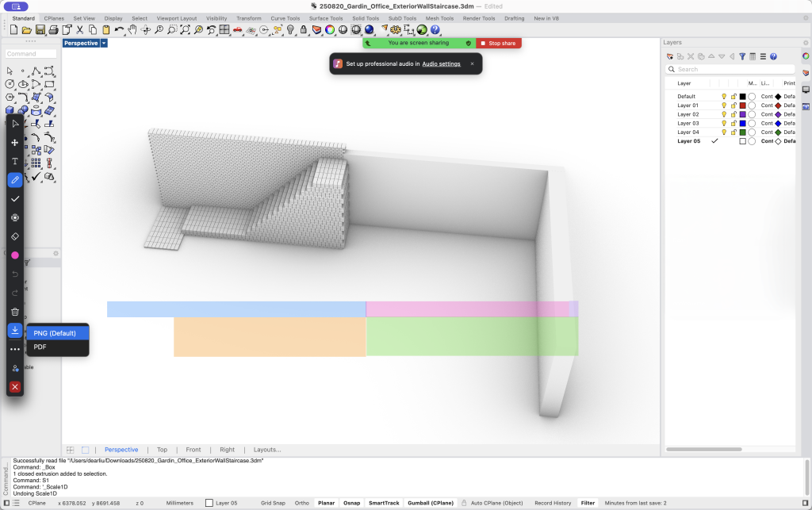812x510 pixels.
Task: Open the Perspective viewport dropdown arrow
Action: click(104, 44)
